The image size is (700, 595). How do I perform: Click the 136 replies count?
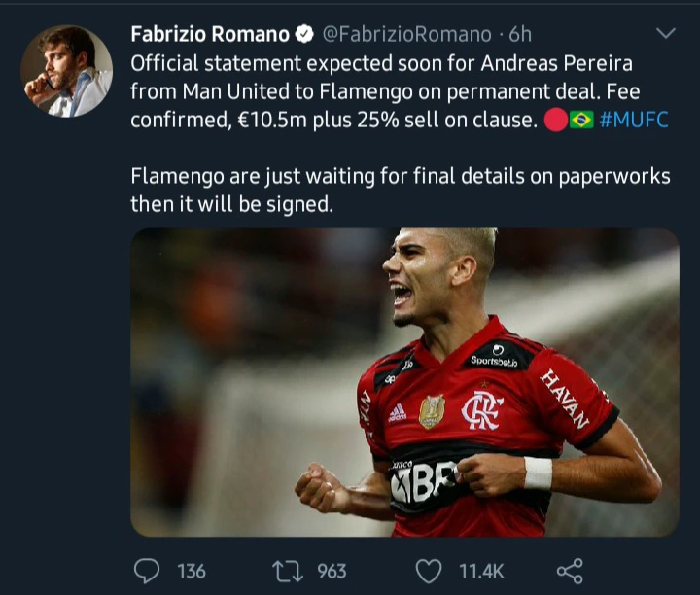click(x=192, y=572)
